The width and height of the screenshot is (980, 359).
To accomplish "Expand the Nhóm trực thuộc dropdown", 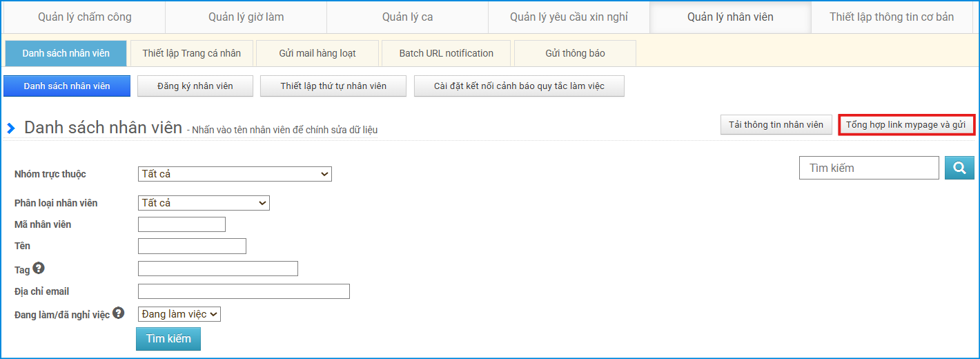I will [235, 174].
